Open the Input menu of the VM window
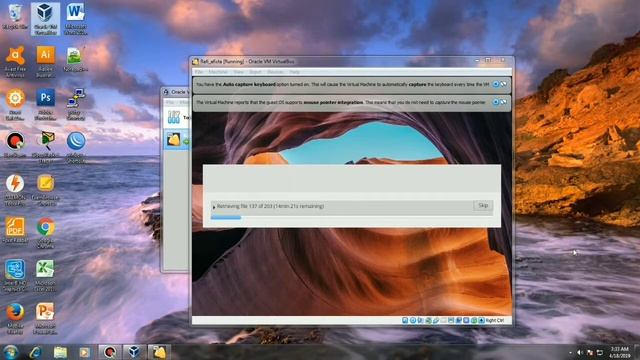Screen dimensions: 640x360 coord(256,72)
